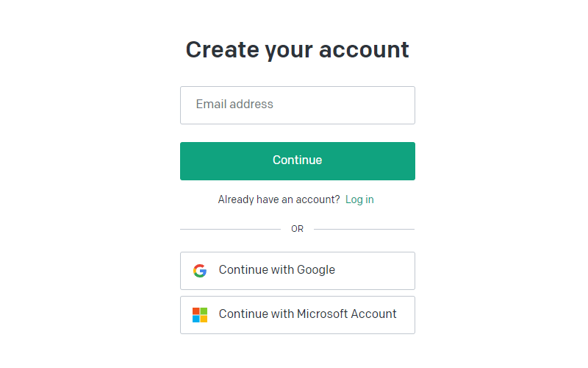Click the "Already have an account?" text
The image size is (588, 368).
click(279, 199)
